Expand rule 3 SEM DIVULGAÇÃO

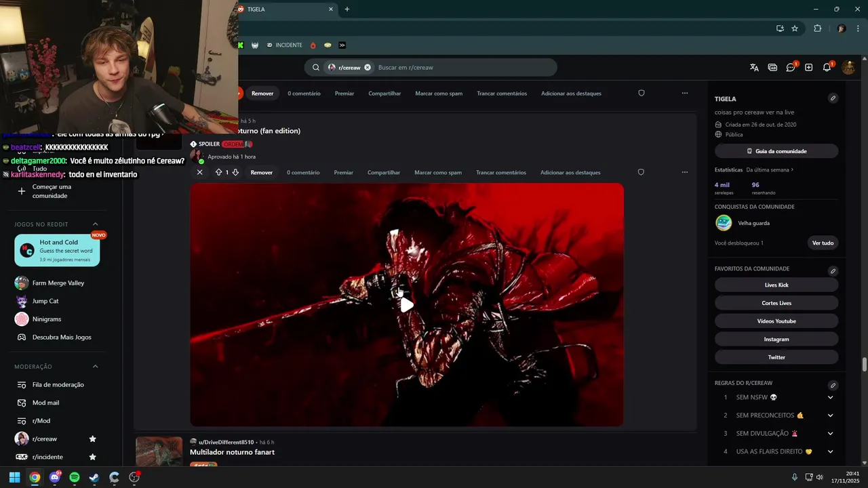coord(830,433)
